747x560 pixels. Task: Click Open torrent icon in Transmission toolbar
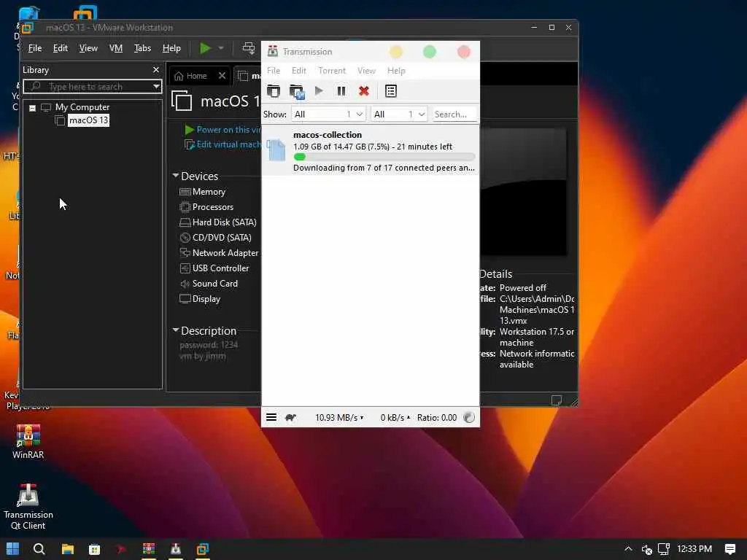click(x=274, y=90)
